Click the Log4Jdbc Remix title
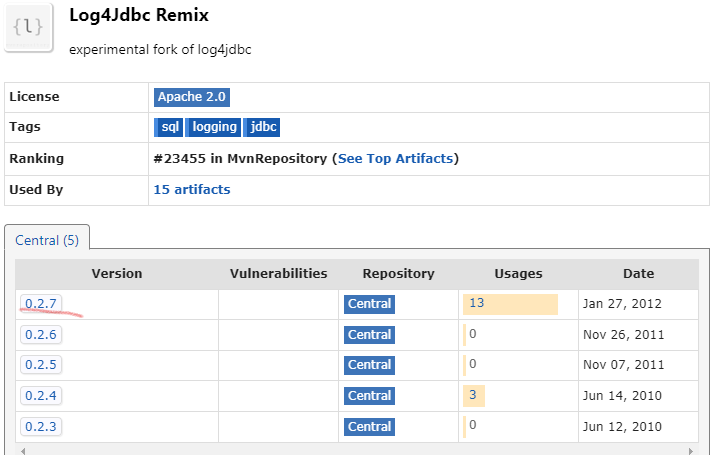The image size is (722, 455). pos(139,15)
